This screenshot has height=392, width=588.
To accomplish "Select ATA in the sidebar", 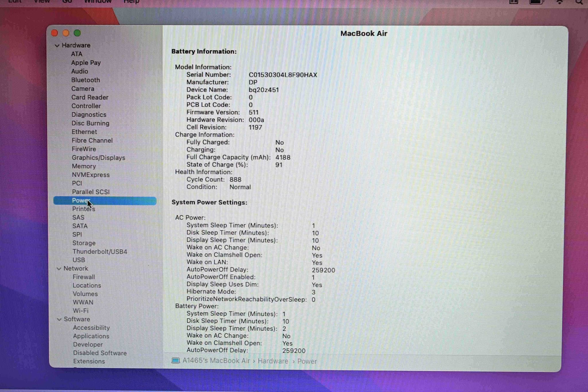I will coord(77,54).
